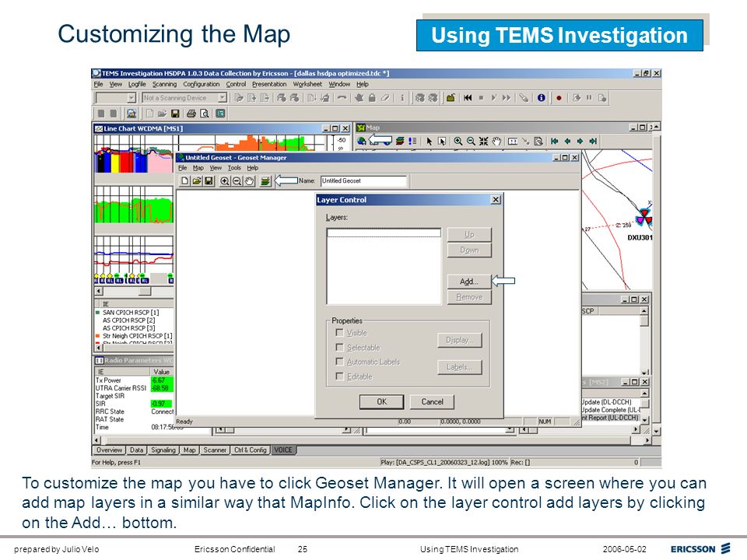The image size is (747, 560).
Task: Select Pan hand tool in Map toolbar
Action: pyautogui.click(x=496, y=141)
